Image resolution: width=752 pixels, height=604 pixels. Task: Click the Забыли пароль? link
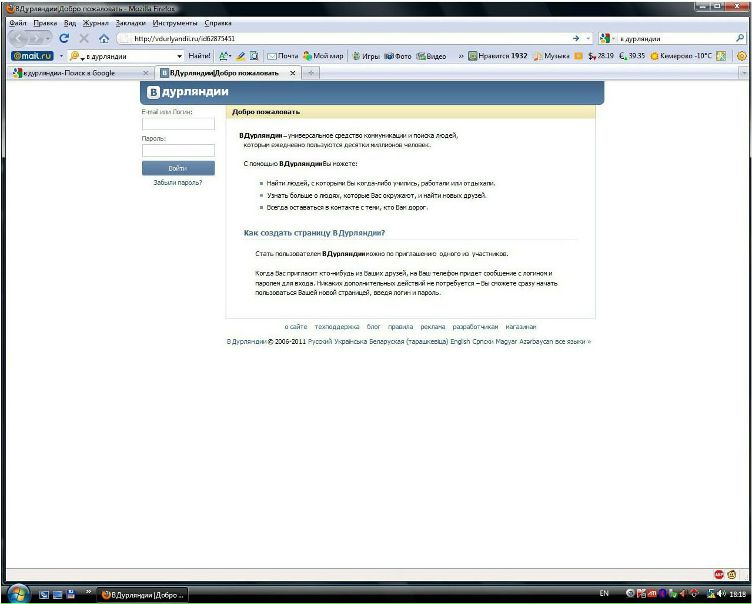178,183
